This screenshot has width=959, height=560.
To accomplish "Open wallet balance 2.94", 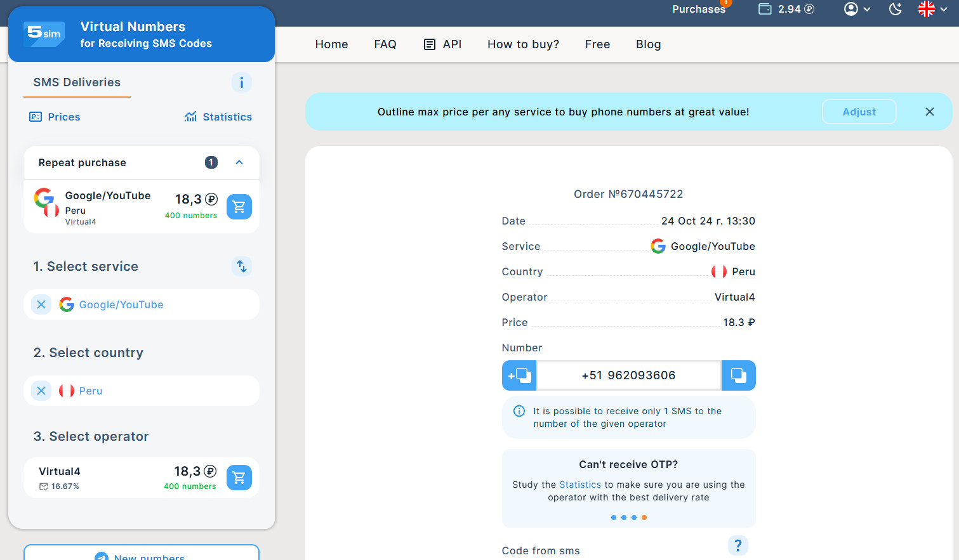I will [x=787, y=9].
